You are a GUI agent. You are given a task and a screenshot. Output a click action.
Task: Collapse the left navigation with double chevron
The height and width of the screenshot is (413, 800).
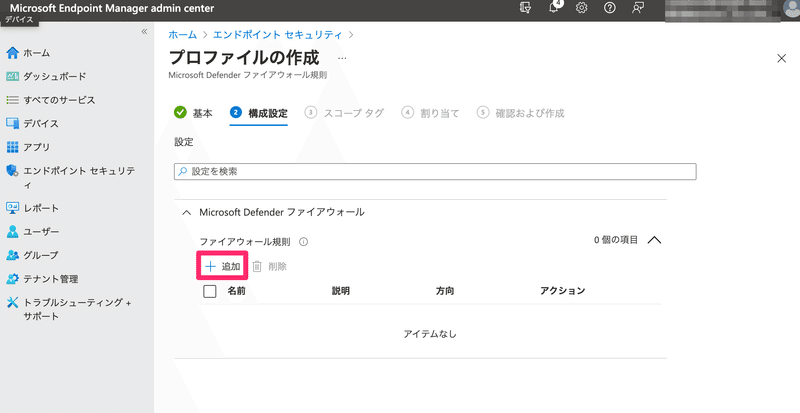coord(144,32)
